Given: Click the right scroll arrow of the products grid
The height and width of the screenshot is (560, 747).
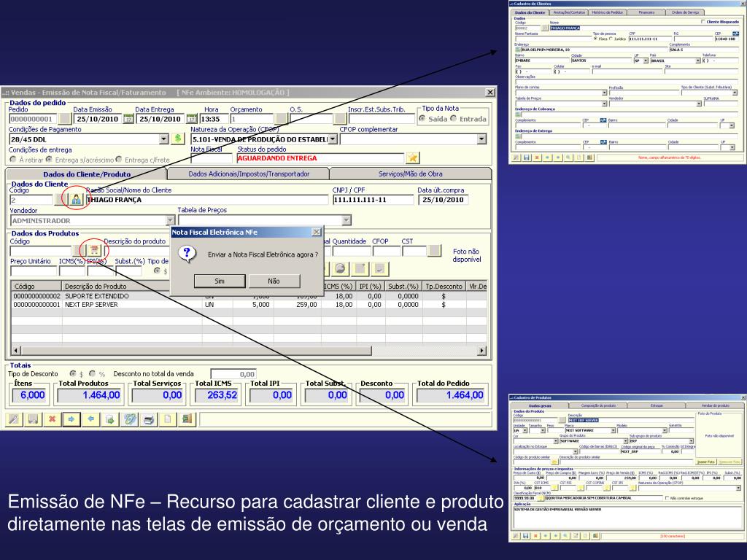Looking at the screenshot, I should pos(482,351).
